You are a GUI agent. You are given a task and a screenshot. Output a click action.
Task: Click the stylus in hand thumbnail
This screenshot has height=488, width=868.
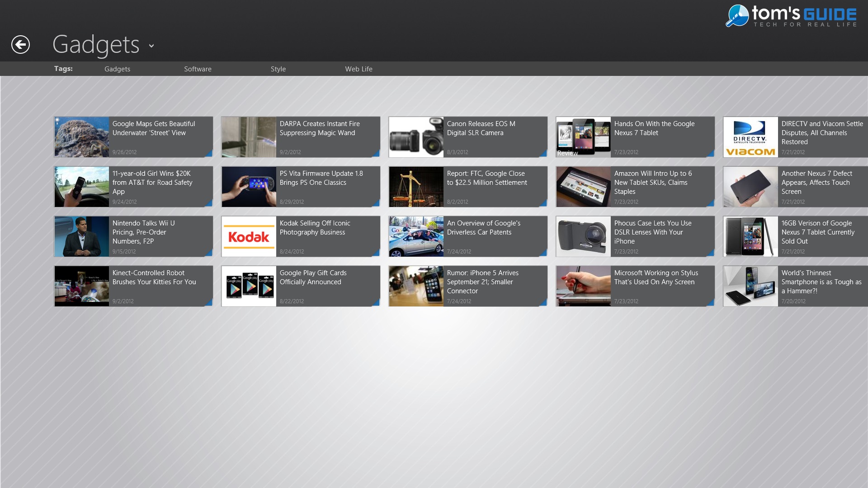point(583,286)
